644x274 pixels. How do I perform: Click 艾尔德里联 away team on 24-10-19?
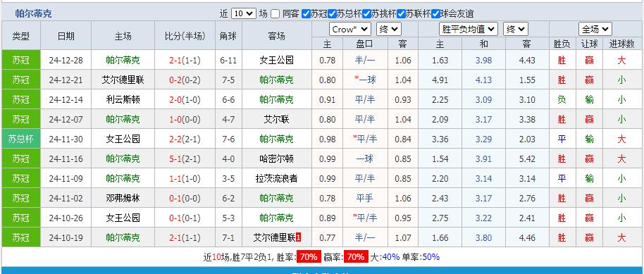[x=274, y=238]
